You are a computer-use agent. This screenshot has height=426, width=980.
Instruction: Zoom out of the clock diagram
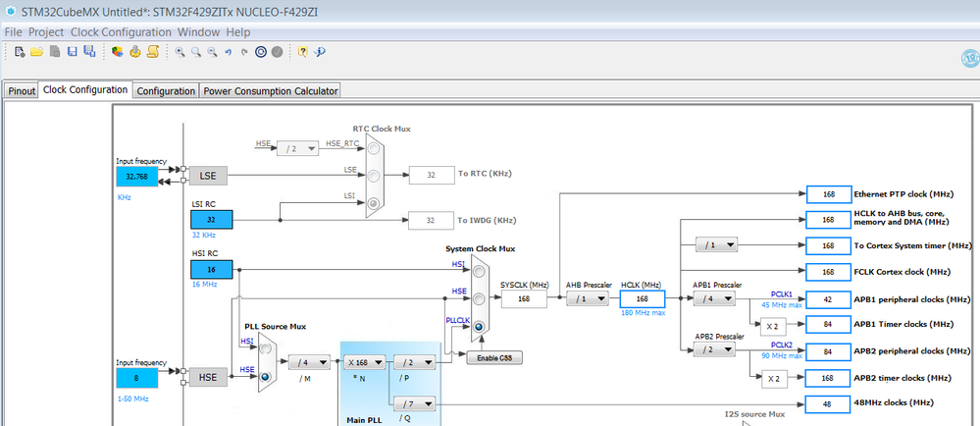213,52
